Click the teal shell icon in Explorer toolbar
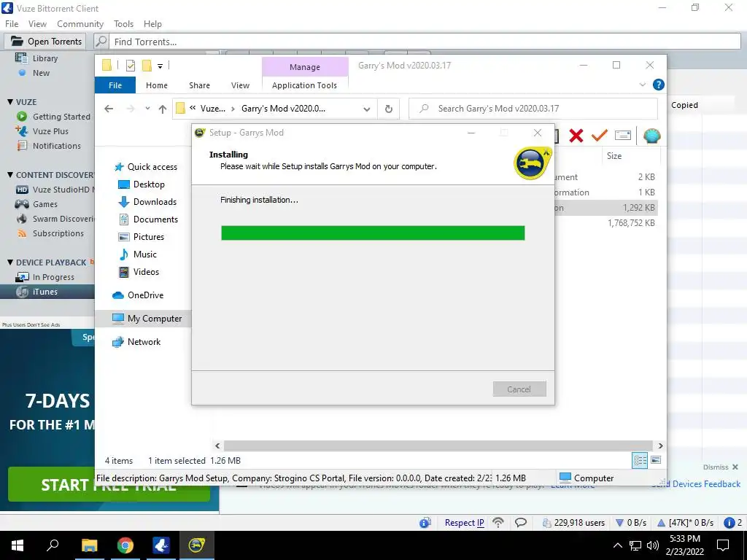 pyautogui.click(x=651, y=136)
